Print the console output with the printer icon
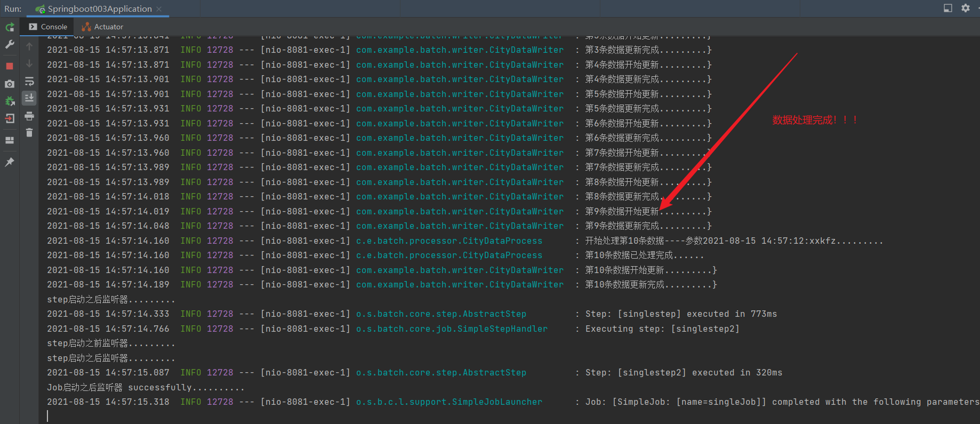The width and height of the screenshot is (980, 424). (x=29, y=116)
